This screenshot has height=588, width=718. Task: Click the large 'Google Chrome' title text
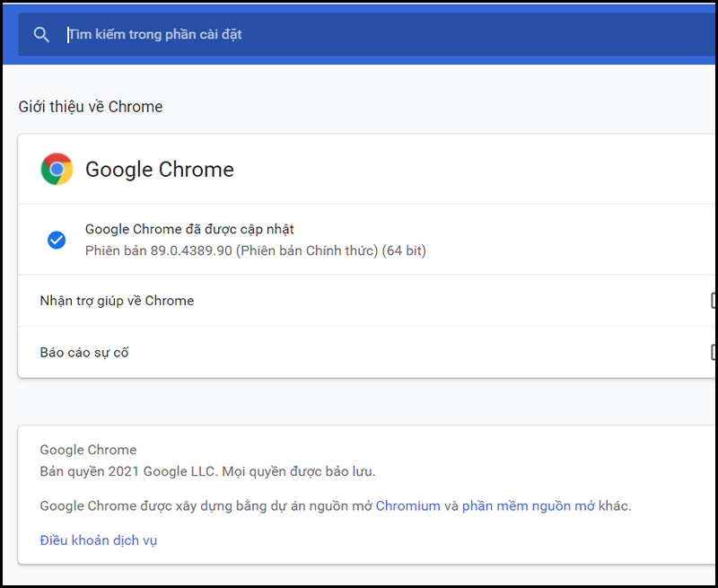coord(160,170)
